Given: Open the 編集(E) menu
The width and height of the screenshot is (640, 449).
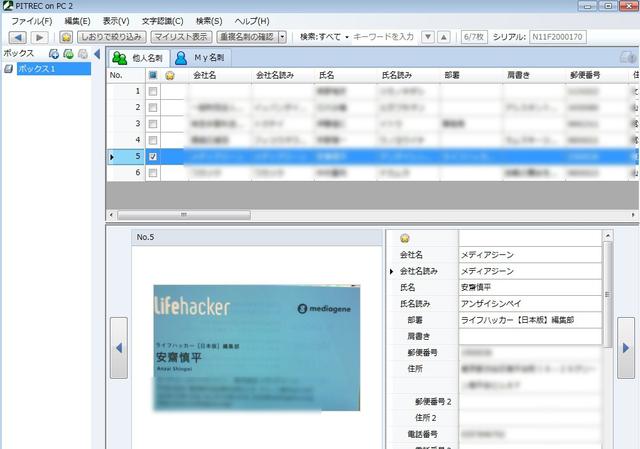Looking at the screenshot, I should (x=77, y=21).
